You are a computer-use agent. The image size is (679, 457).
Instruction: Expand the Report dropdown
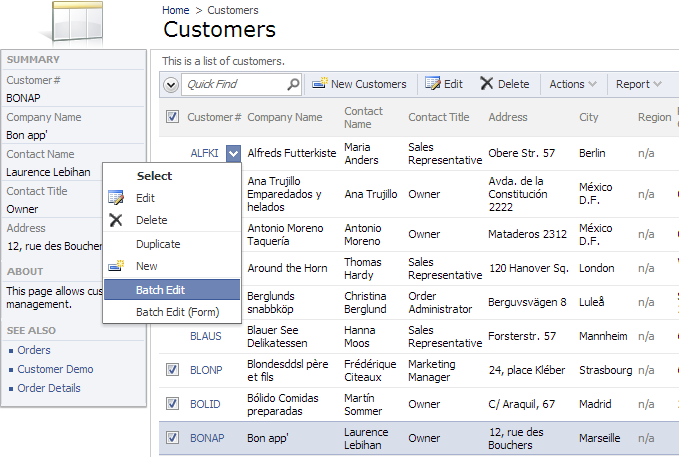(638, 84)
